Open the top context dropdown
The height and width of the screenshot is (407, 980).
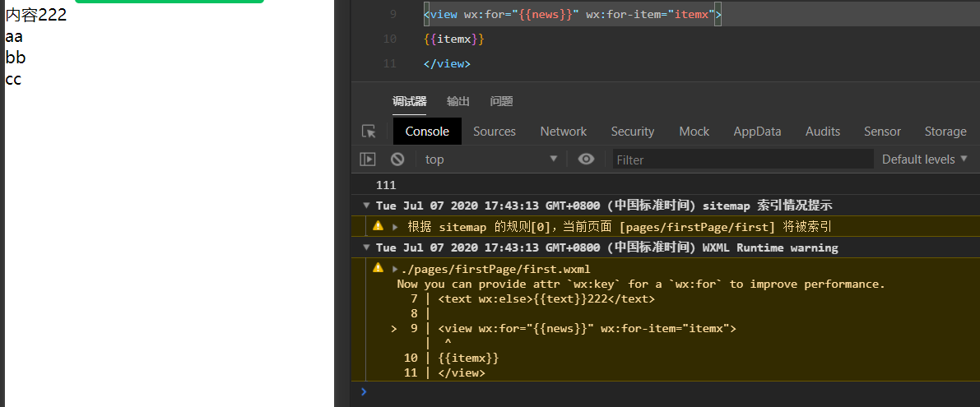tap(490, 160)
